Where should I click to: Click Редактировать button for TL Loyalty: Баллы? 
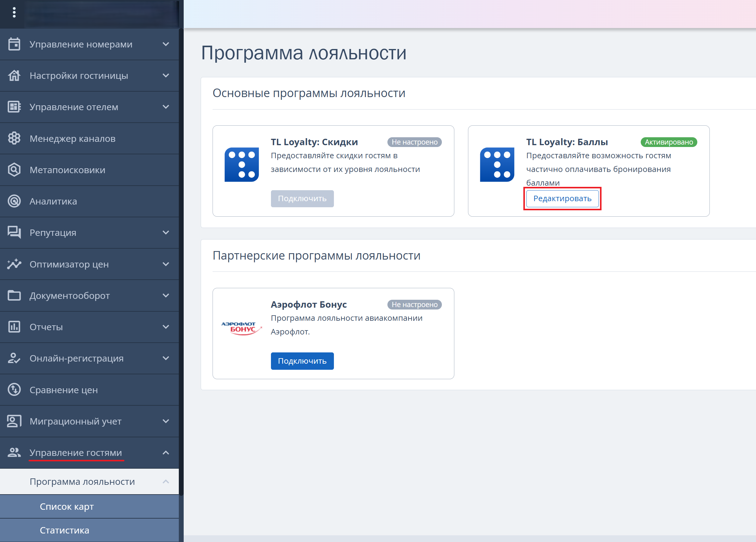[562, 198]
